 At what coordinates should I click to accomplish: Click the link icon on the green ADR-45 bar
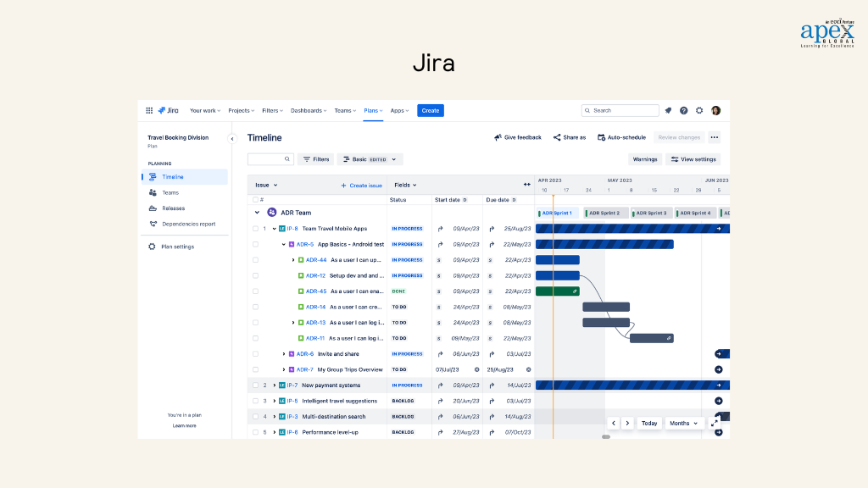click(575, 291)
